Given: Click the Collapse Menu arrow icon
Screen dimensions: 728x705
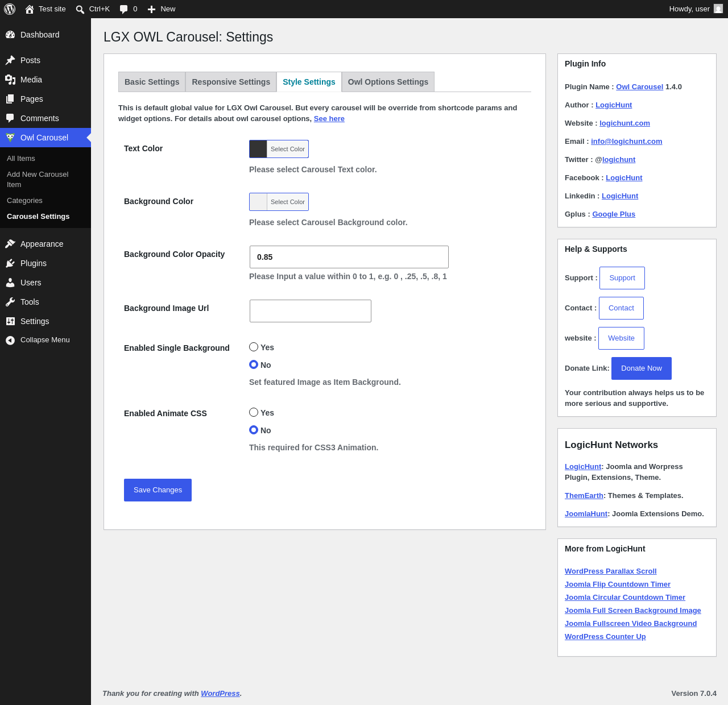Looking at the screenshot, I should click(x=10, y=340).
